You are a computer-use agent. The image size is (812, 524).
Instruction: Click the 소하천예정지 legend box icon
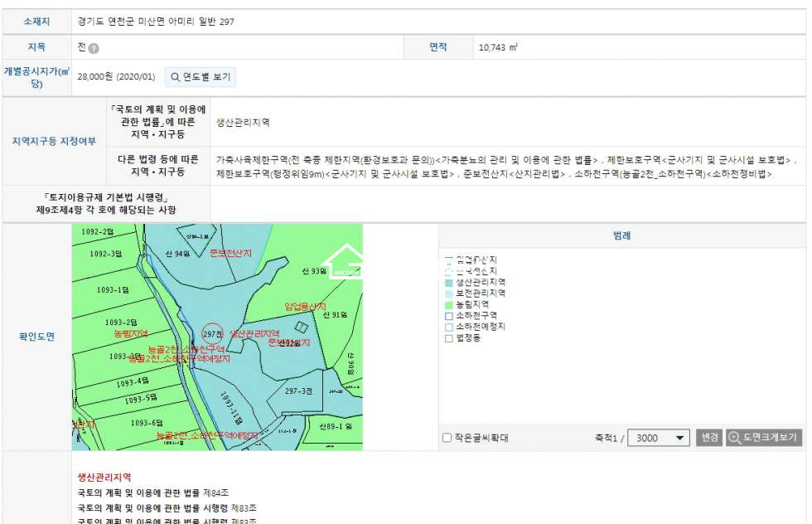click(x=449, y=327)
